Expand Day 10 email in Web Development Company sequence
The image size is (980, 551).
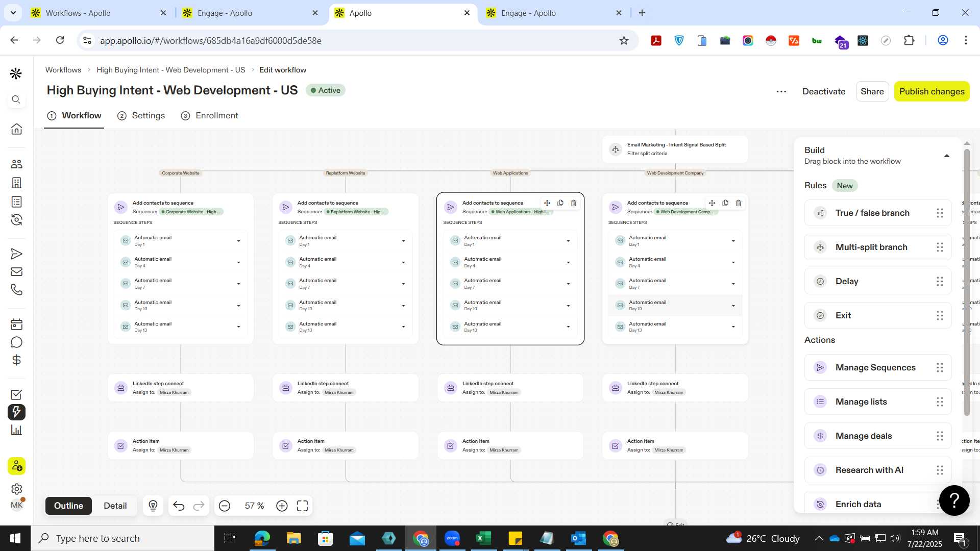point(733,306)
